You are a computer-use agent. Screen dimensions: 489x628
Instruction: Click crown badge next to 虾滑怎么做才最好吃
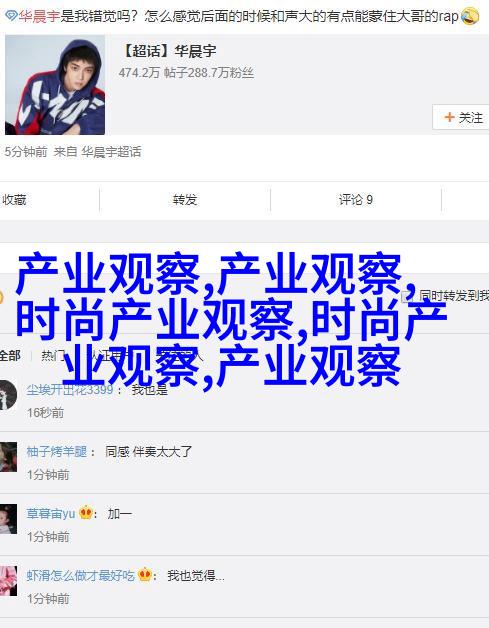click(x=145, y=575)
